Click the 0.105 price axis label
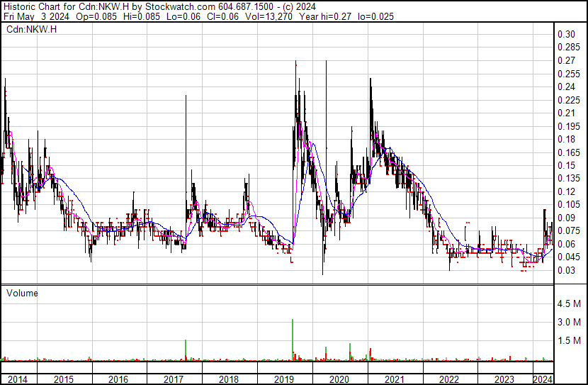This screenshot has width=588, height=385. [569, 204]
